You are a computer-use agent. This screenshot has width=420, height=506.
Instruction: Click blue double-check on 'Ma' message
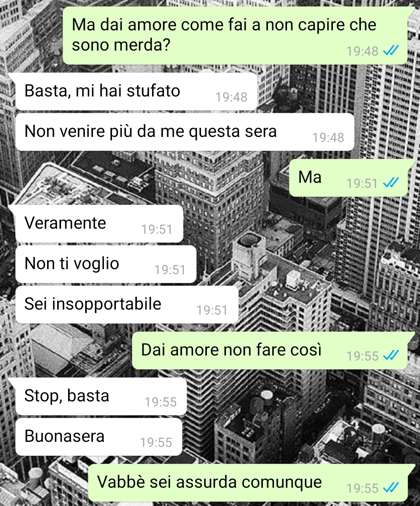[x=391, y=183]
